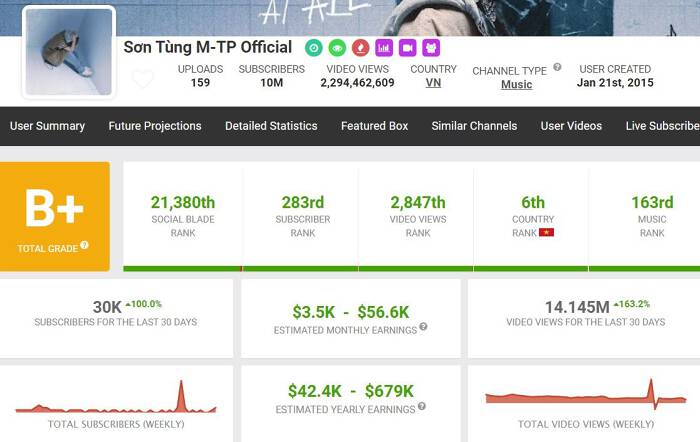
Task: Click the teal circular dot icon beside channel name
Action: 313,47
